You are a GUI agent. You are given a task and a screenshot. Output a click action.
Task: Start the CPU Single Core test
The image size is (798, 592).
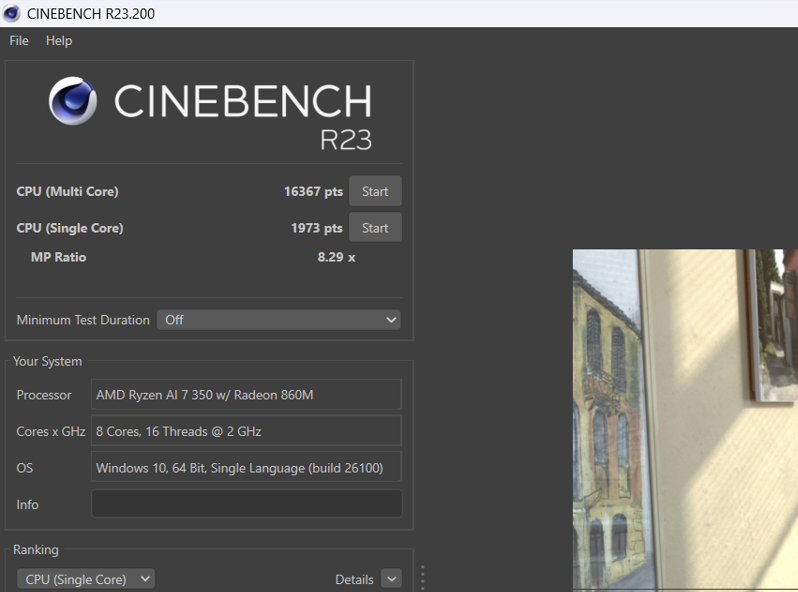pyautogui.click(x=375, y=228)
